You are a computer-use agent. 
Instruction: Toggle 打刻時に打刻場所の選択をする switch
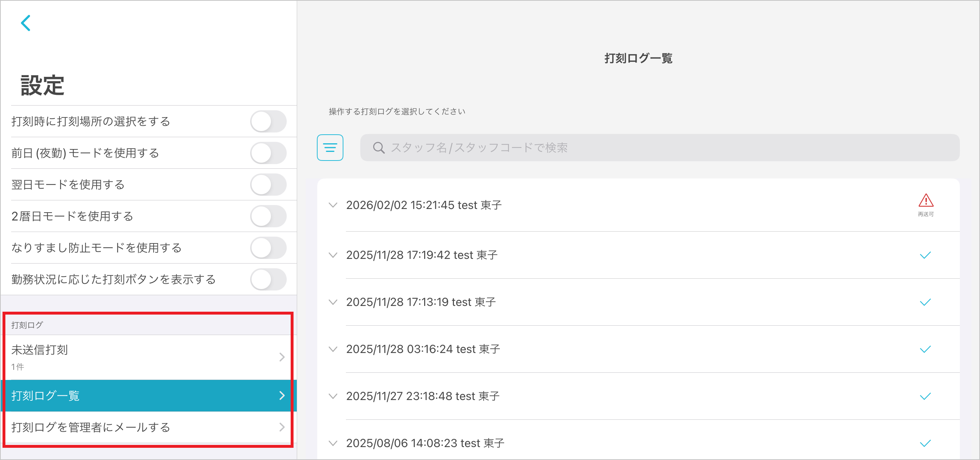268,121
